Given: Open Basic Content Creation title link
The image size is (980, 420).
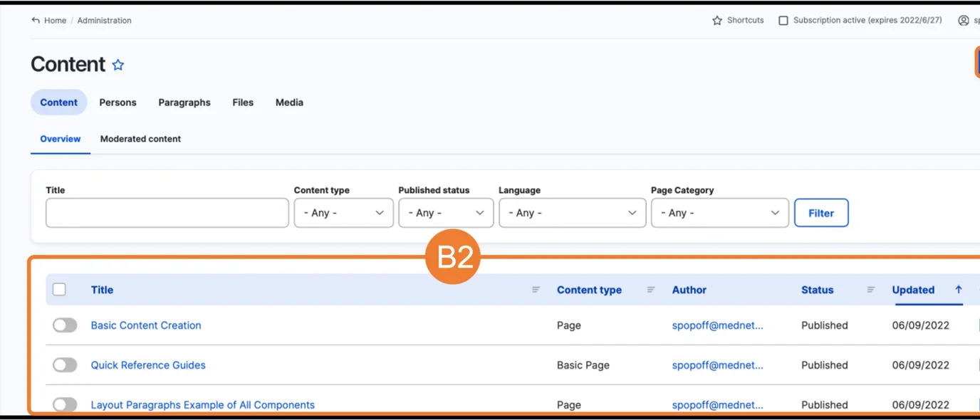Looking at the screenshot, I should click(x=146, y=325).
